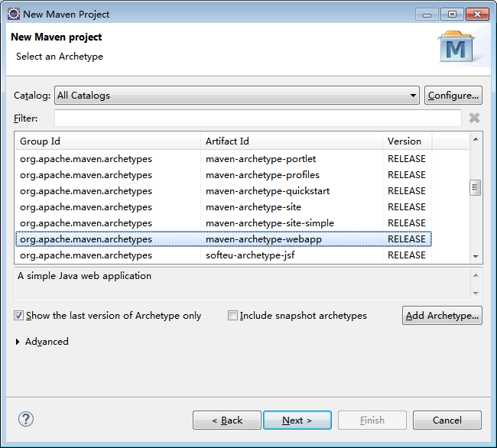497x448 pixels.
Task: Focus the Filter input field
Action: (258, 118)
